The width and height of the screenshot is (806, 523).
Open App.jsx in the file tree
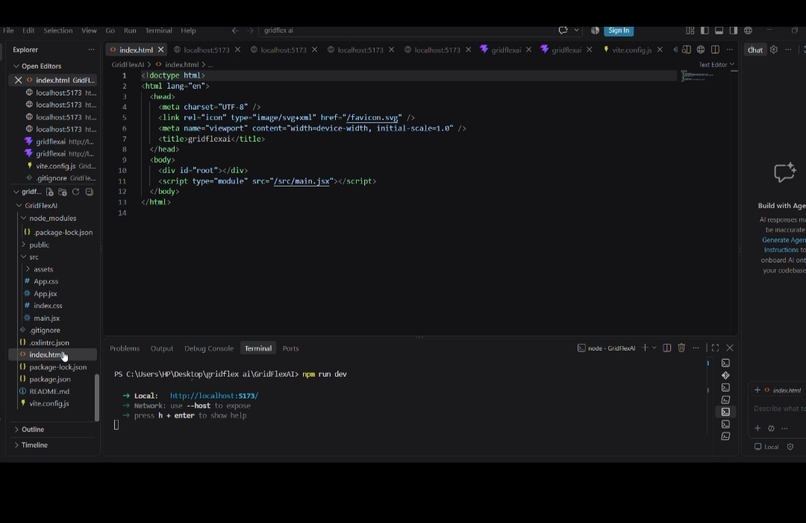coord(45,293)
